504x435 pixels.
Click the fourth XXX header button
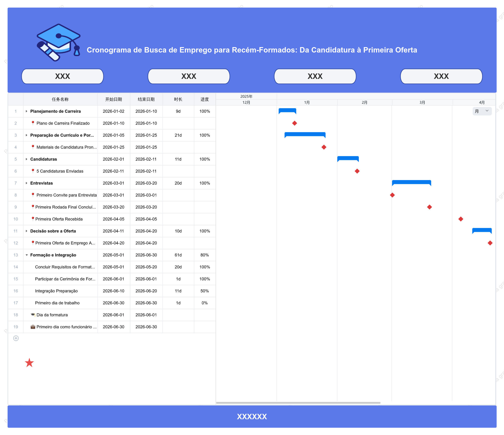click(x=441, y=76)
